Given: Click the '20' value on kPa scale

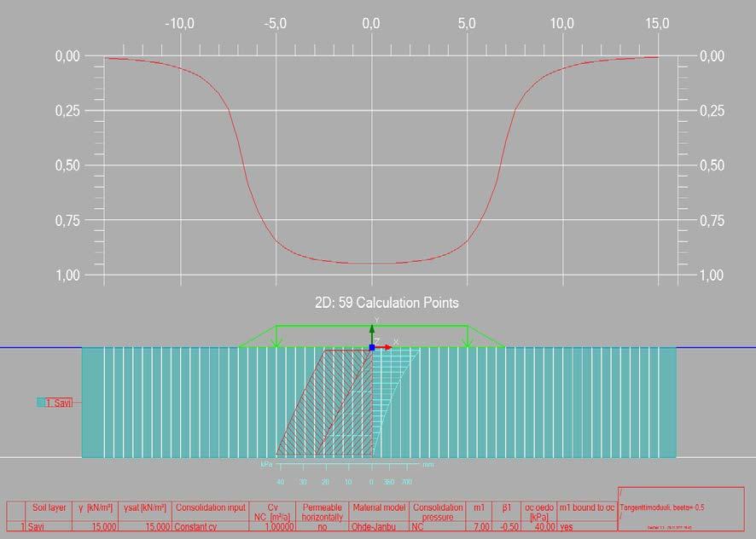Looking at the screenshot, I should (325, 482).
